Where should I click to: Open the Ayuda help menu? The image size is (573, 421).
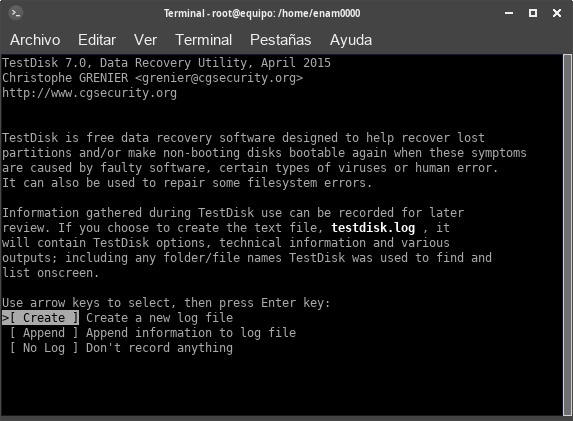point(351,40)
